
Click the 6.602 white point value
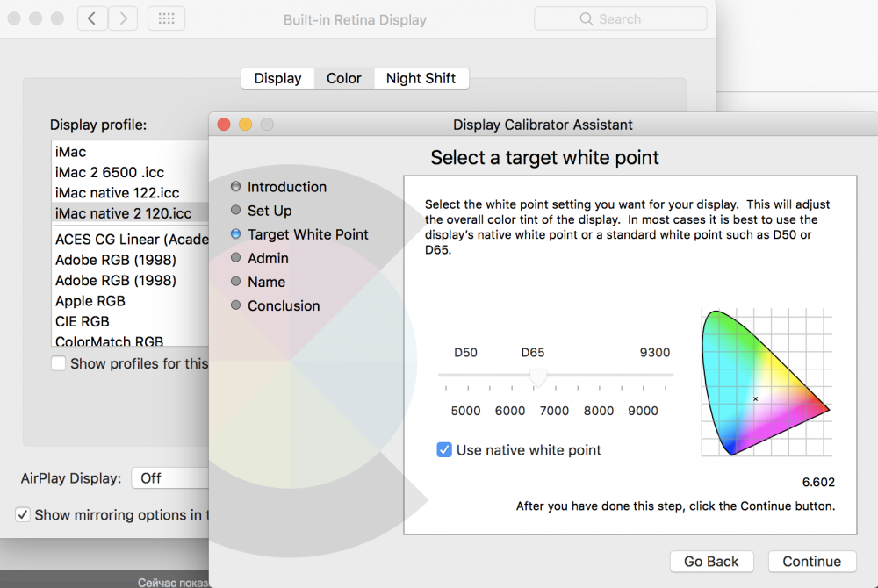tap(818, 483)
